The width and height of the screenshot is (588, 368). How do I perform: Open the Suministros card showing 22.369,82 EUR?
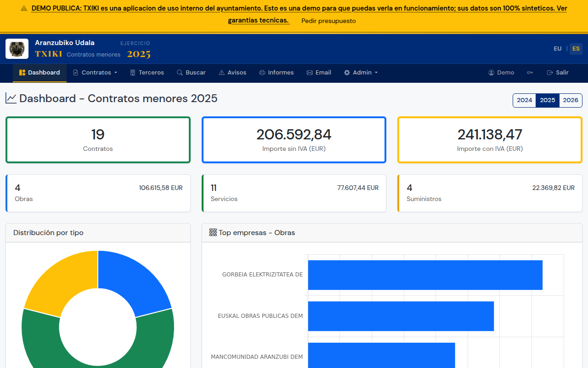[490, 193]
